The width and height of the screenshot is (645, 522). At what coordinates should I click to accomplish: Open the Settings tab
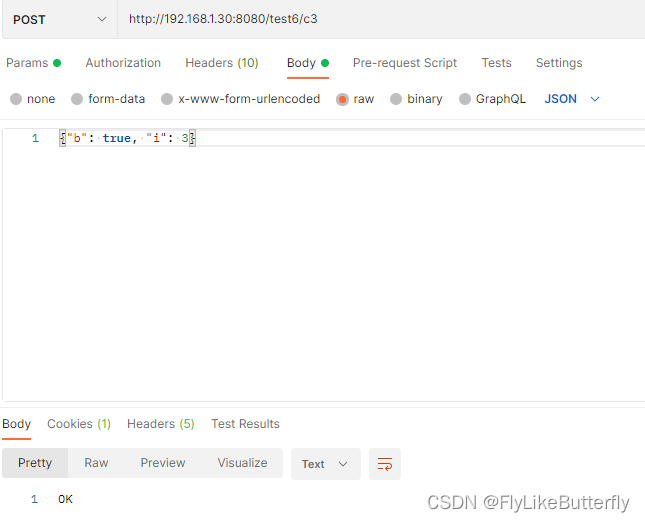click(x=559, y=63)
